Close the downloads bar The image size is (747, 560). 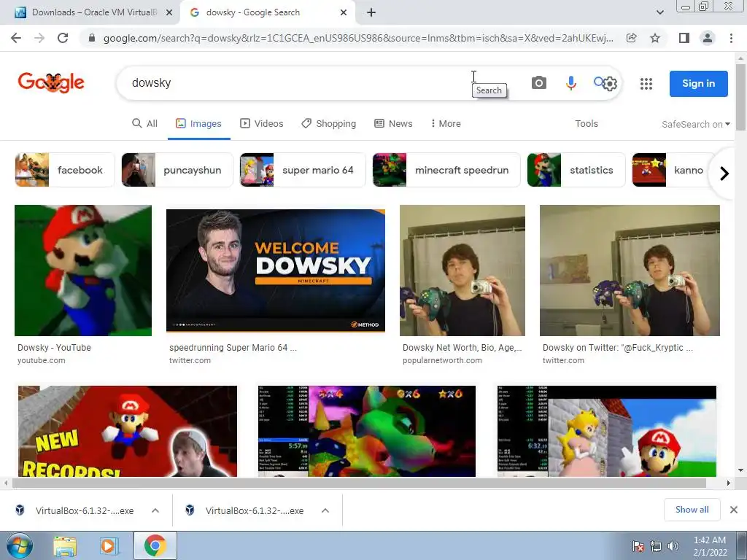(x=734, y=510)
